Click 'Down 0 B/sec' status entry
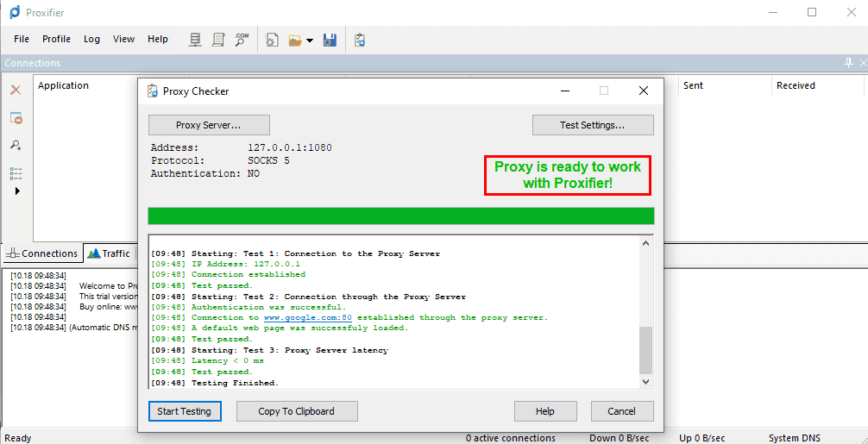This screenshot has width=868, height=444. pyautogui.click(x=619, y=438)
